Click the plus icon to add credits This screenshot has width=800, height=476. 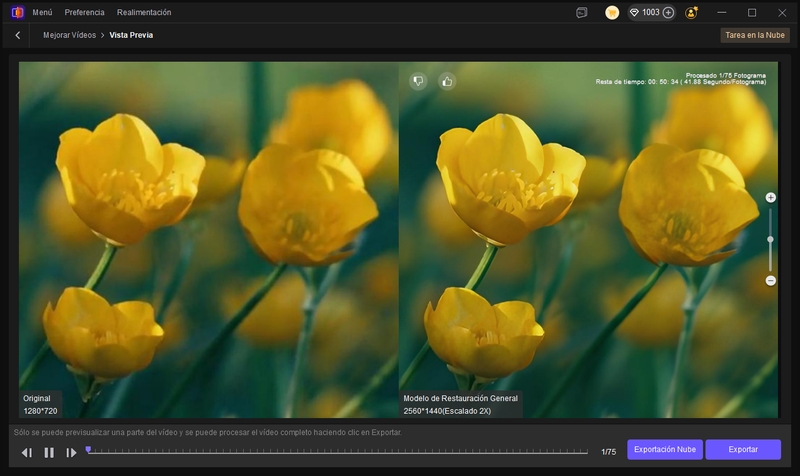coord(668,12)
